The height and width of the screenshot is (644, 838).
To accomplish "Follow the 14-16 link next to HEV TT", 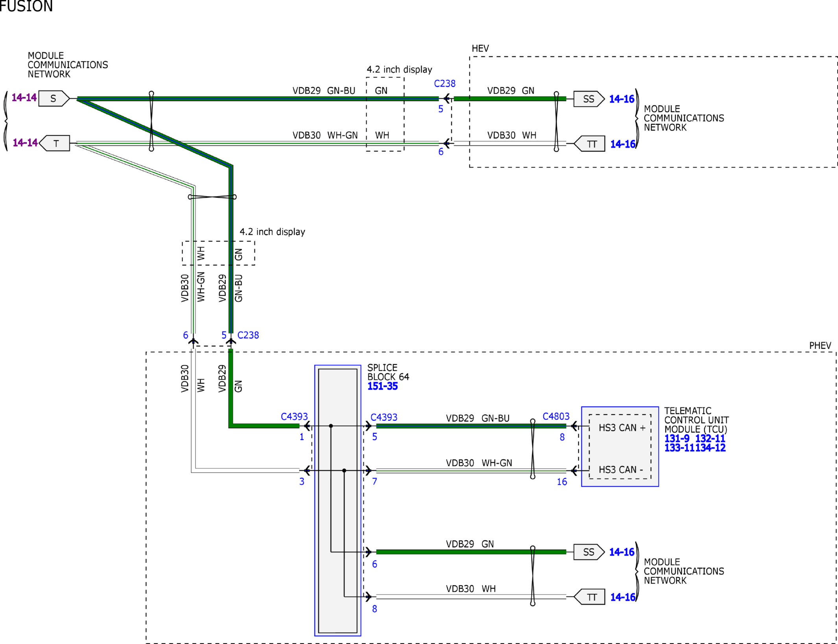I will [x=623, y=144].
